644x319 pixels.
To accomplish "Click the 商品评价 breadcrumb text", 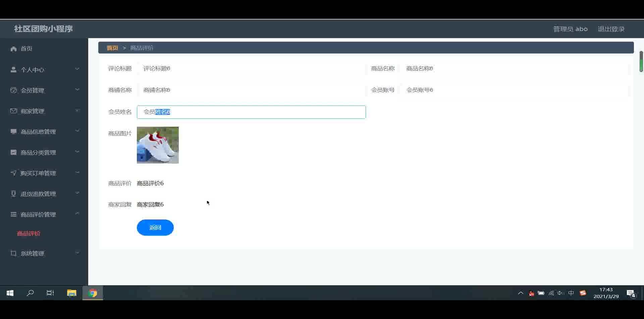I will (x=142, y=48).
